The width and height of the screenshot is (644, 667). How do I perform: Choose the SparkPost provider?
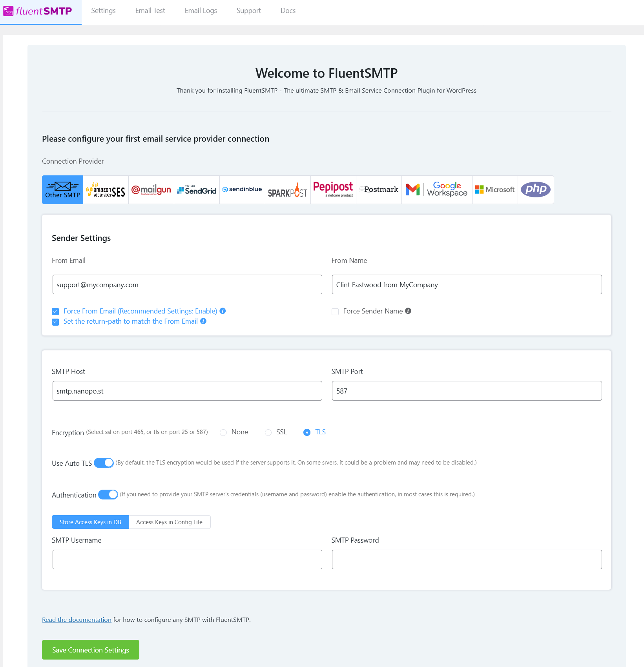click(288, 190)
